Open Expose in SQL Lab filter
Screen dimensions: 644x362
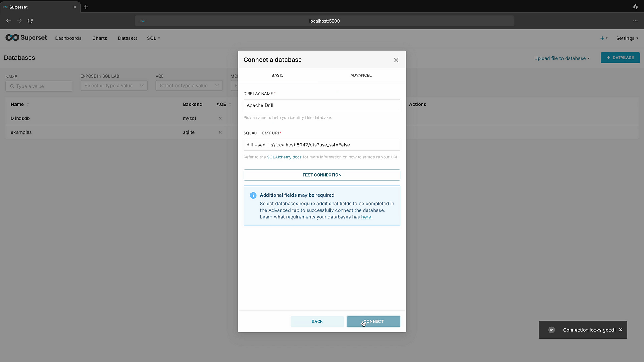[x=114, y=86]
